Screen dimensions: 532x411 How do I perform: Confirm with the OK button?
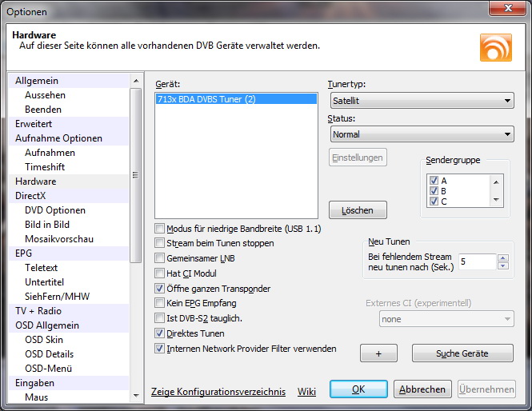(x=358, y=389)
